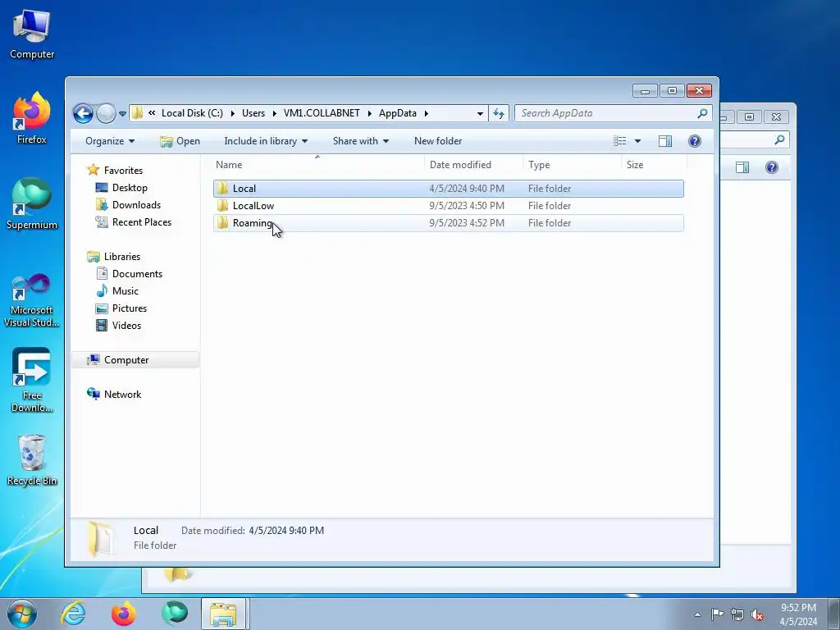840x630 pixels.
Task: Select the Supermium desktop shortcut
Action: [32, 204]
